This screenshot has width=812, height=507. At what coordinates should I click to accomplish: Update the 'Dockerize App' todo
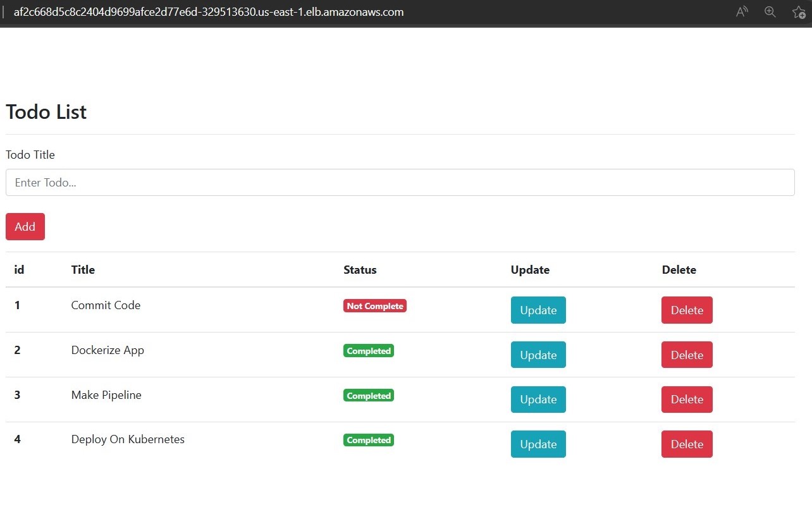pyautogui.click(x=538, y=355)
